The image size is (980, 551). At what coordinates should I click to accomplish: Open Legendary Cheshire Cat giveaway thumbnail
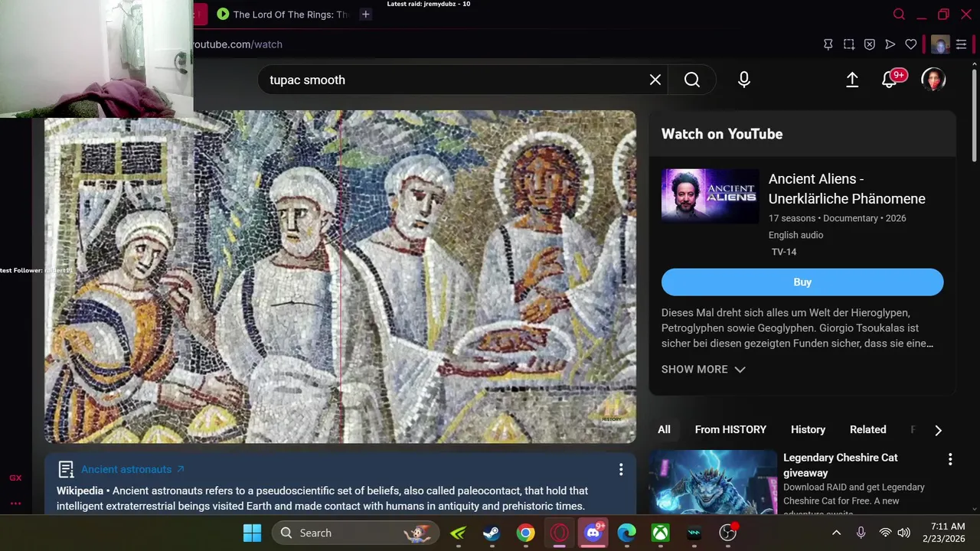[713, 482]
